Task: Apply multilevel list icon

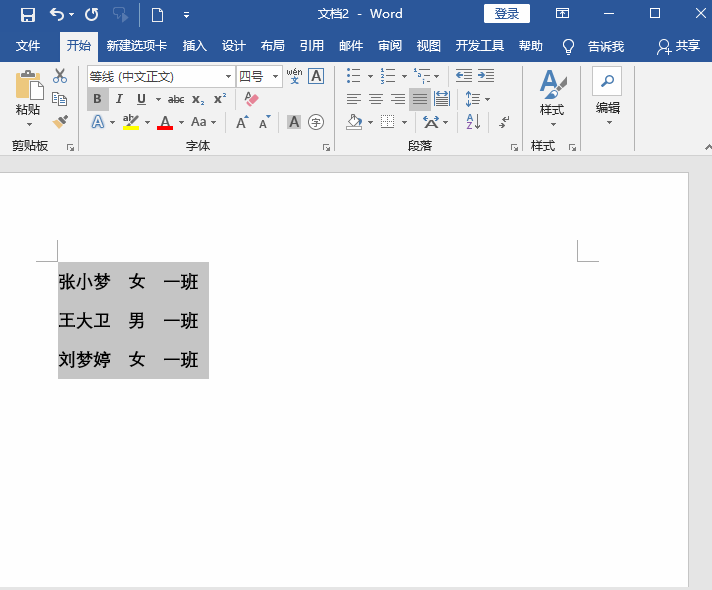Action: (x=422, y=76)
